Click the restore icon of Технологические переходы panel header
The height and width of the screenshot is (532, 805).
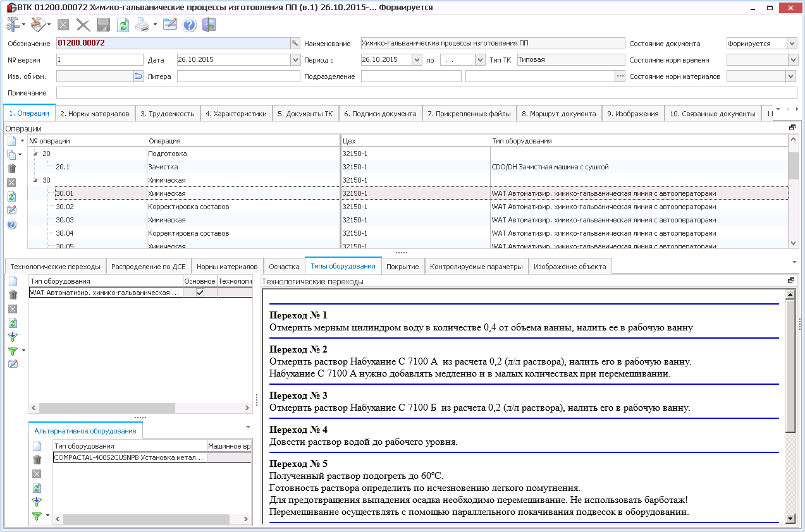(x=790, y=281)
